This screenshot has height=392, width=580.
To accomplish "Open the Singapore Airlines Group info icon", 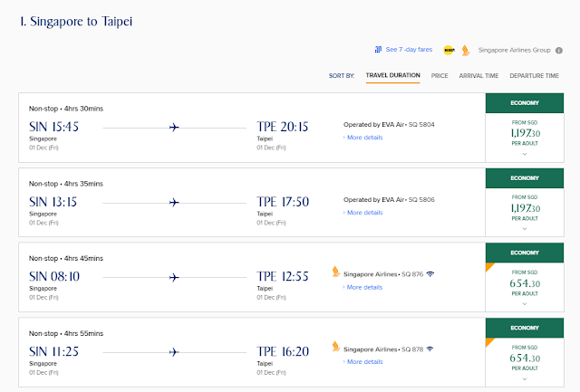I will coord(559,51).
